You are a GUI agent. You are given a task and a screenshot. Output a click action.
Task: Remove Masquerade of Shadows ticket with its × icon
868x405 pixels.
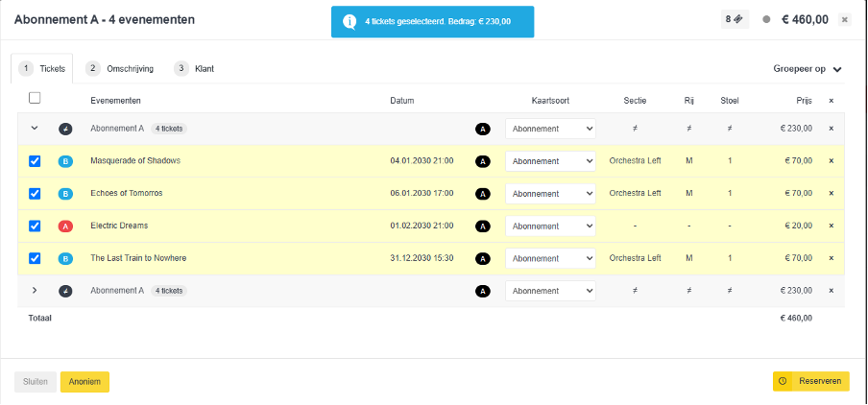coord(831,161)
